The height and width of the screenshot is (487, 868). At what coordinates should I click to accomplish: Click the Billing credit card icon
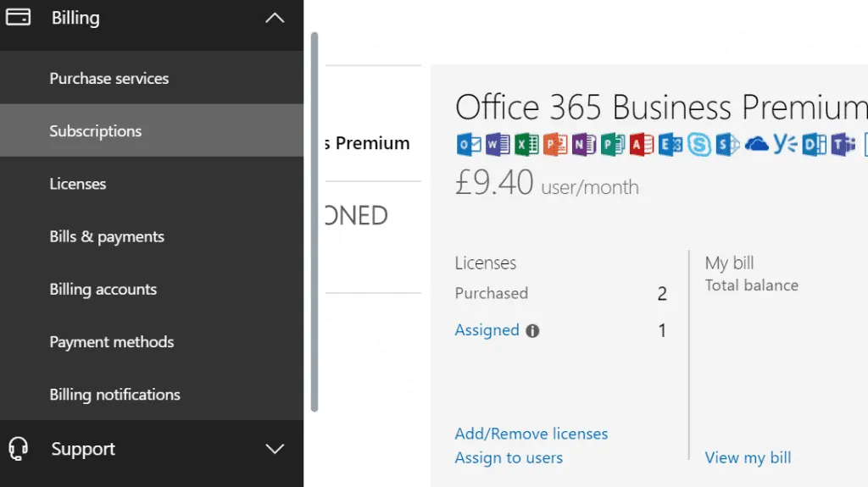pos(19,17)
